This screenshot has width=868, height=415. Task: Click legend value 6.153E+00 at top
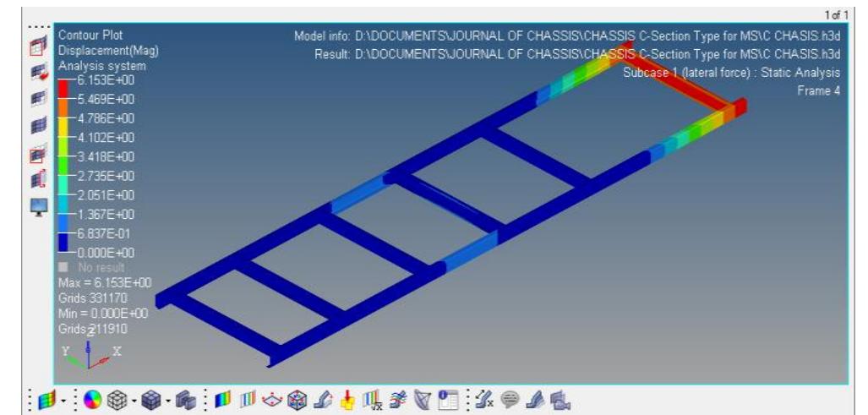tap(105, 80)
